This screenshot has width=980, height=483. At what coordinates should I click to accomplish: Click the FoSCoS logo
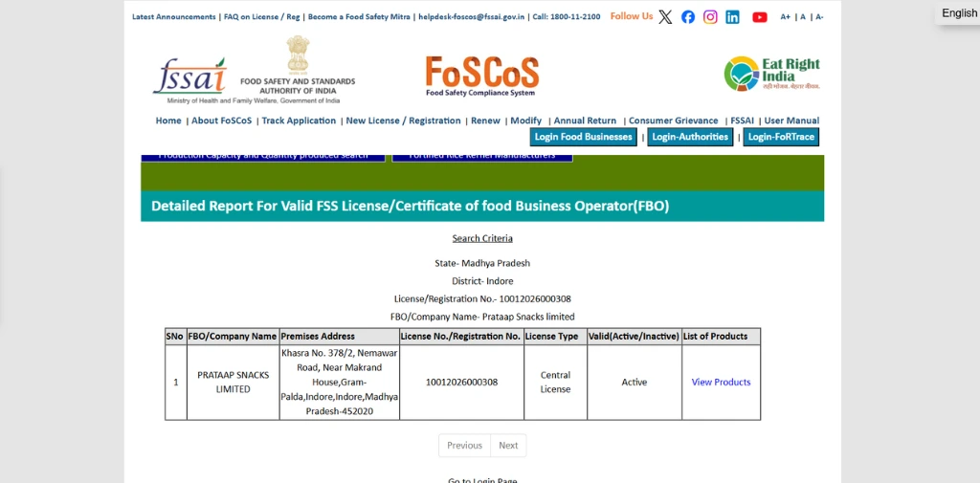pyautogui.click(x=482, y=77)
